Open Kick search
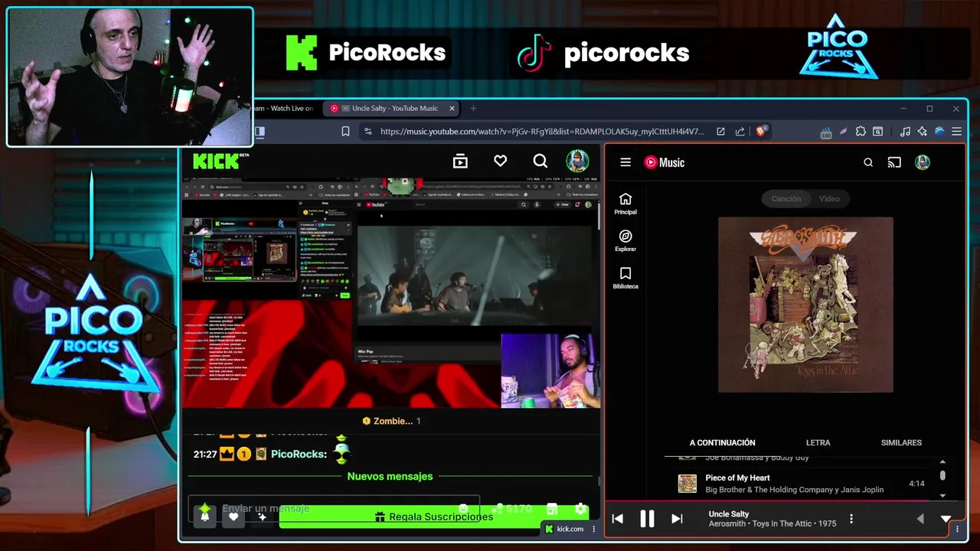This screenshot has width=980, height=551. (541, 161)
